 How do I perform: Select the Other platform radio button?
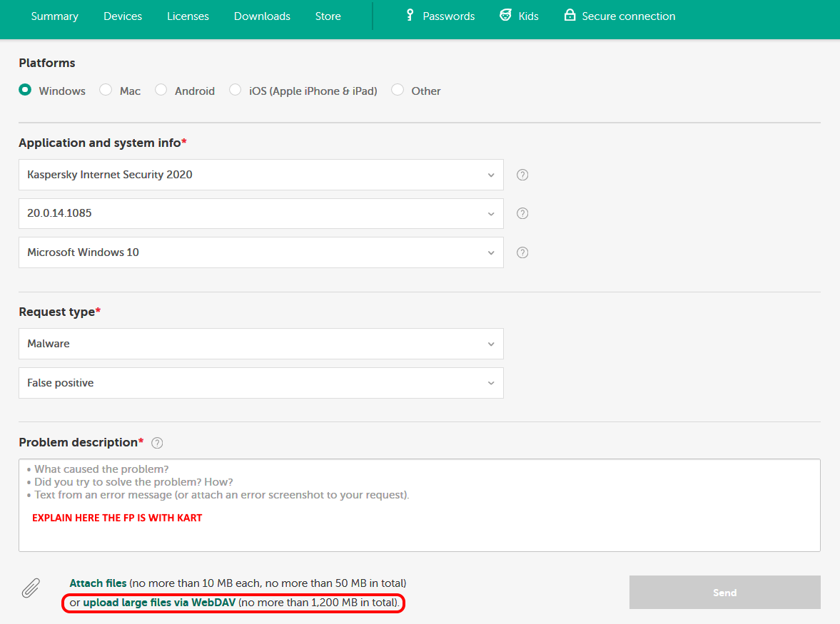coord(398,89)
